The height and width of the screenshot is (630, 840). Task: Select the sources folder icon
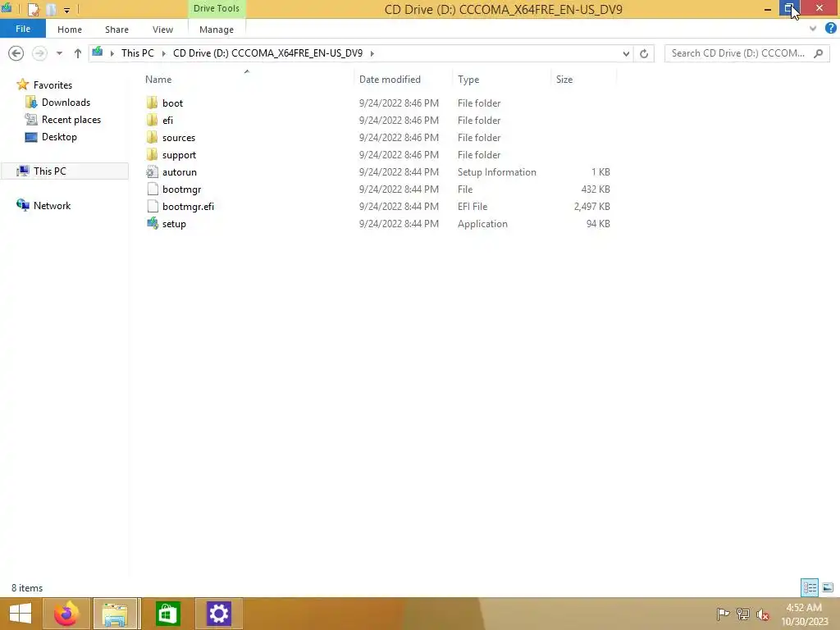click(x=152, y=137)
